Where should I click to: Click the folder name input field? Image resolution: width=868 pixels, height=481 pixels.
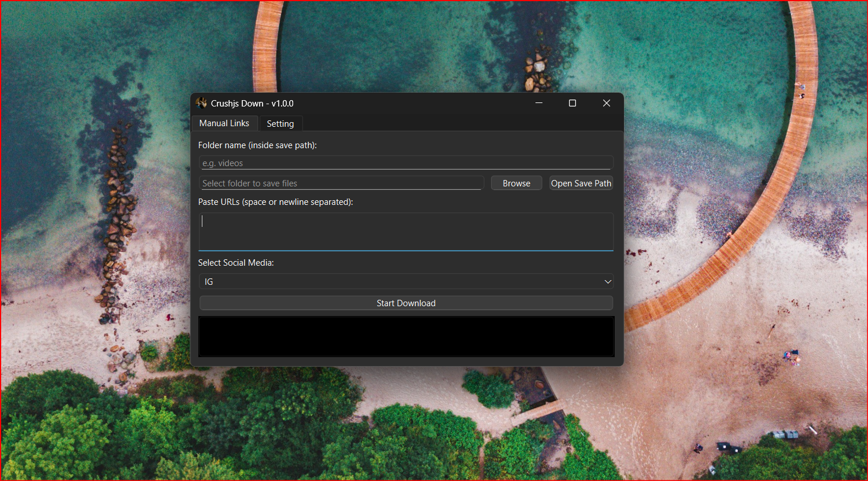click(x=406, y=163)
